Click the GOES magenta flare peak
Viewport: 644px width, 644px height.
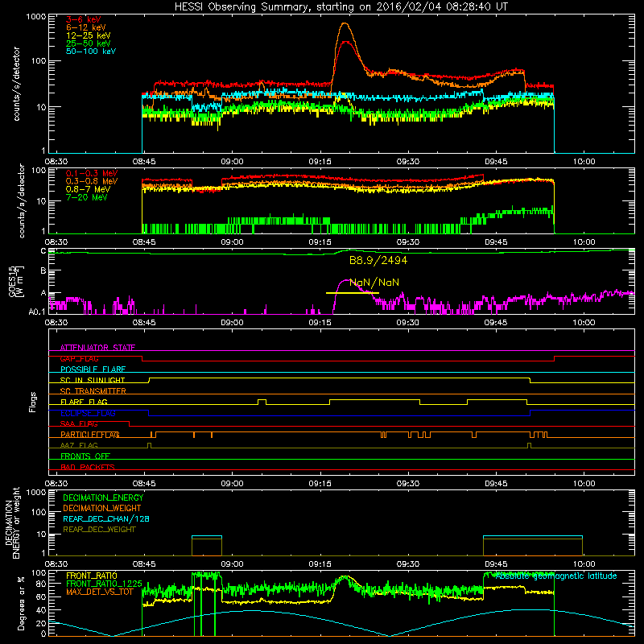345,281
